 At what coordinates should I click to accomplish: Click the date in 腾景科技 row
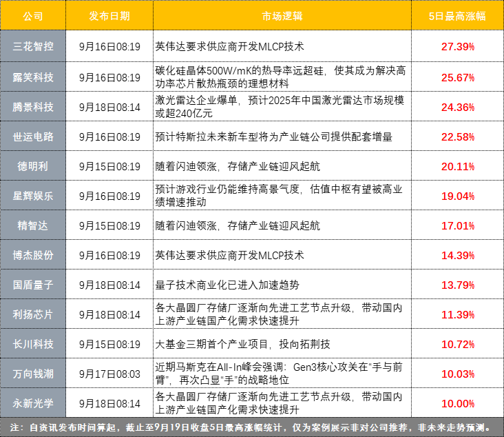click(109, 107)
